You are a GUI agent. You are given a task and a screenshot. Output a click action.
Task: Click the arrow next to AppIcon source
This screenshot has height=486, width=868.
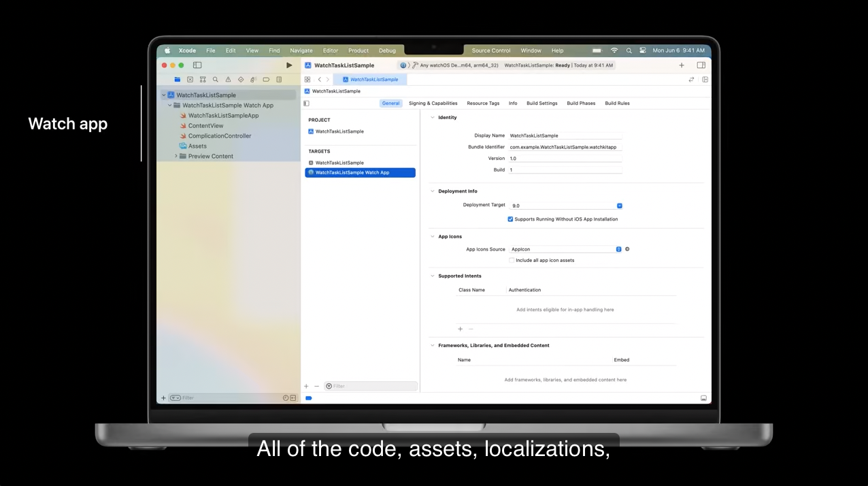pos(627,249)
